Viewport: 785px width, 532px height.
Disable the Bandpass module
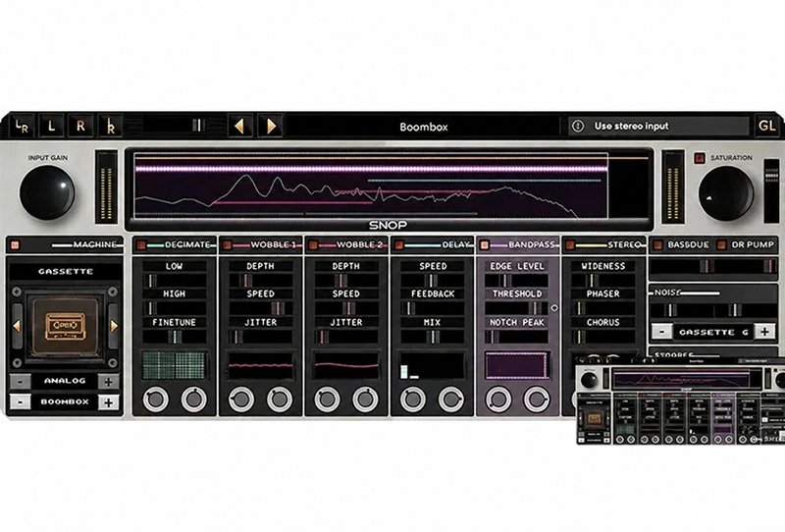pos(484,245)
